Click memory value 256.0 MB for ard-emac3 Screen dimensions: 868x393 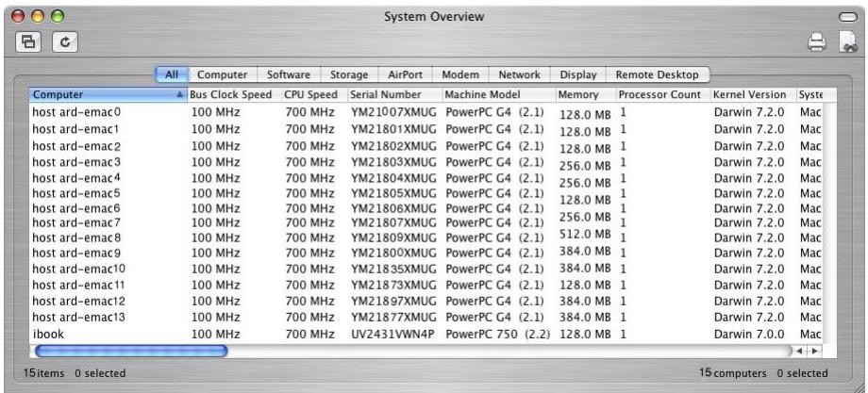tap(586, 166)
